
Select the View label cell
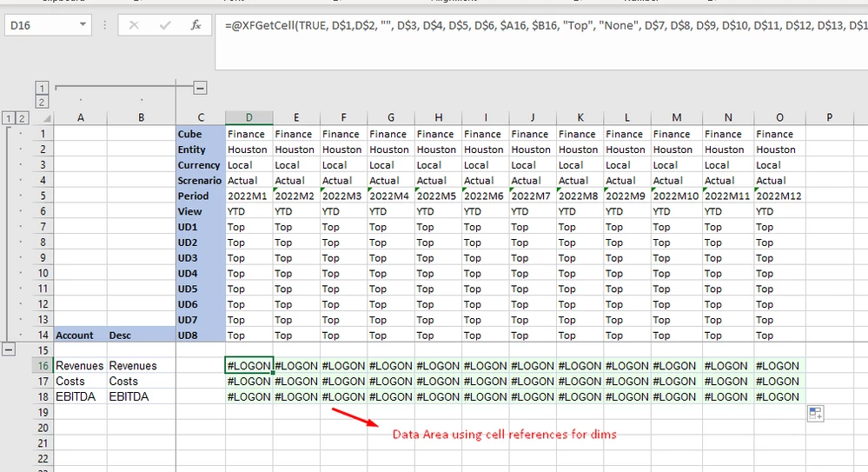[201, 211]
